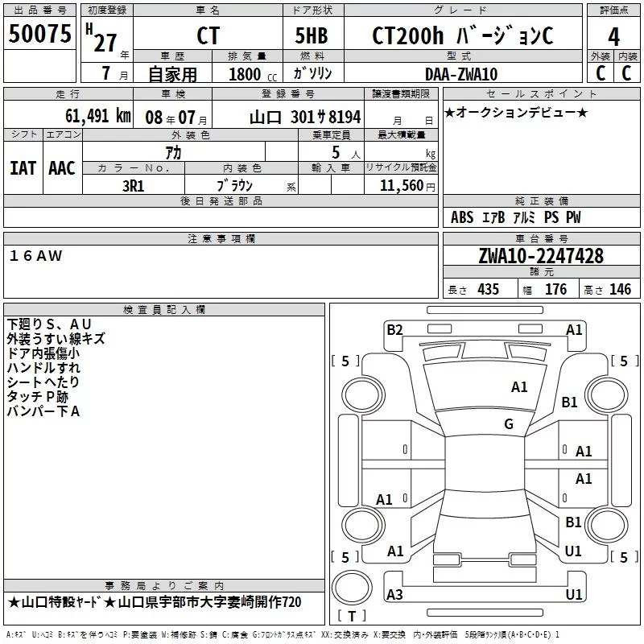Image resolution: width=644 pixels, height=644 pixels.
Task: Select inspector note ハンドルすれ
Action: 43,368
